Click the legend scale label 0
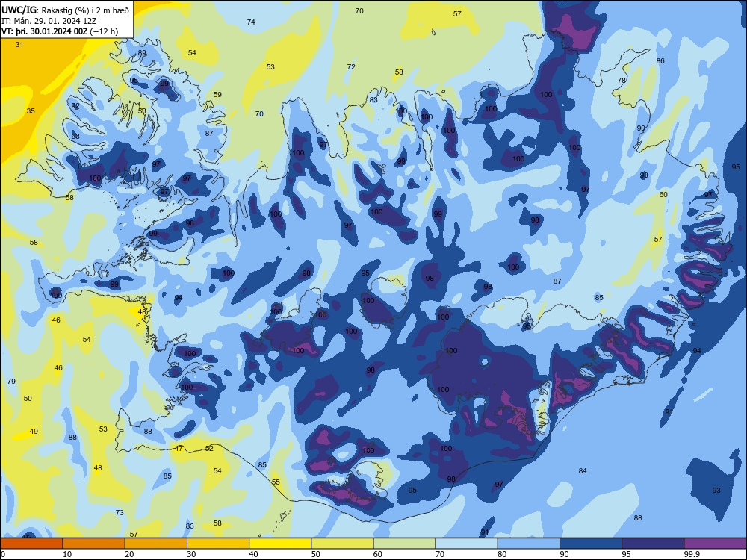Image resolution: width=747 pixels, height=560 pixels. (x=3, y=554)
